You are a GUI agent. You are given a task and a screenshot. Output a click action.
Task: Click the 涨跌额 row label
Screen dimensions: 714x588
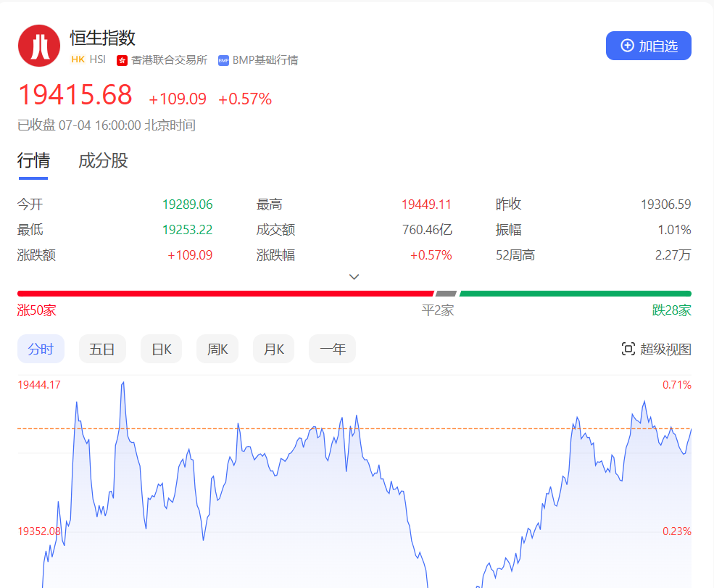point(36,255)
